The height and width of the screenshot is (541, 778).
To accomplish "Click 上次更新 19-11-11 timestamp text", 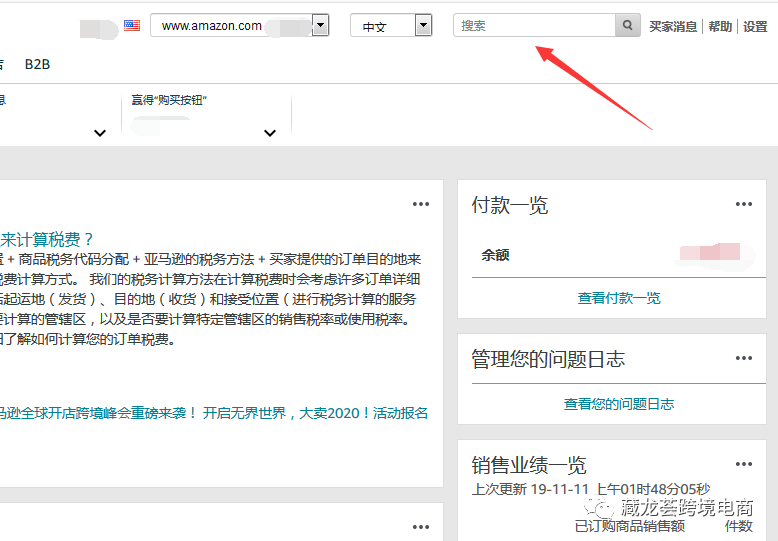I will click(x=591, y=489).
